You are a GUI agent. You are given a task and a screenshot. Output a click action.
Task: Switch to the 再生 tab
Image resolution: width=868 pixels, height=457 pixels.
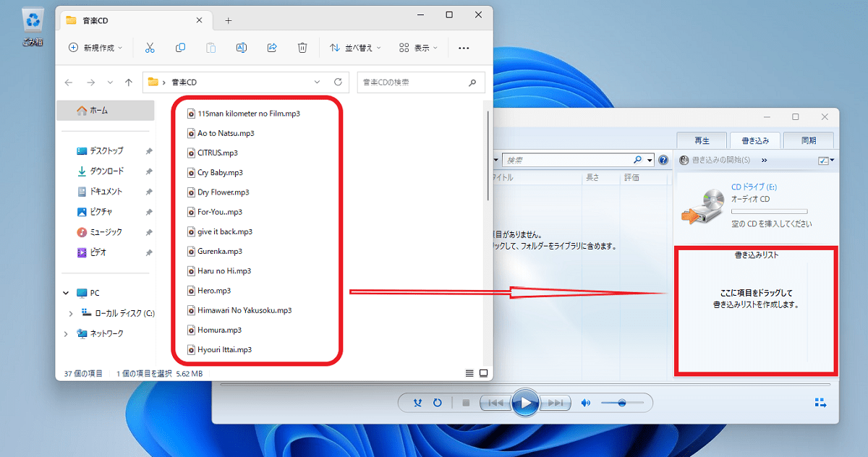click(701, 140)
